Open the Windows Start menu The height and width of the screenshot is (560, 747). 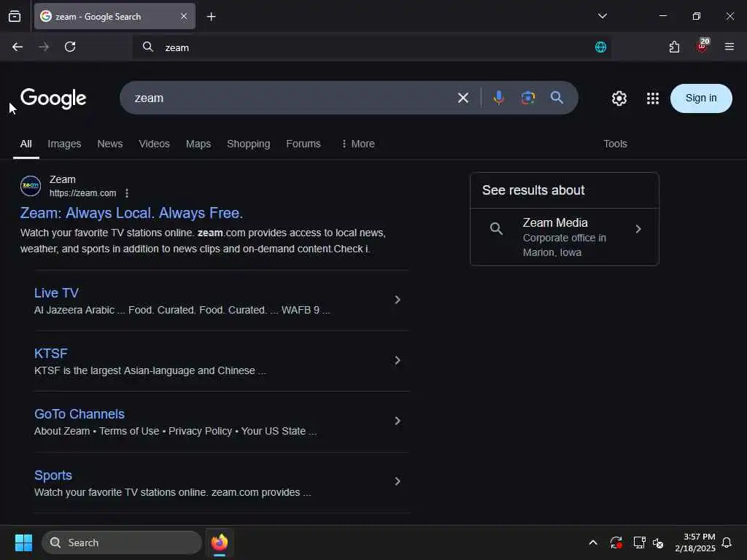coord(24,542)
